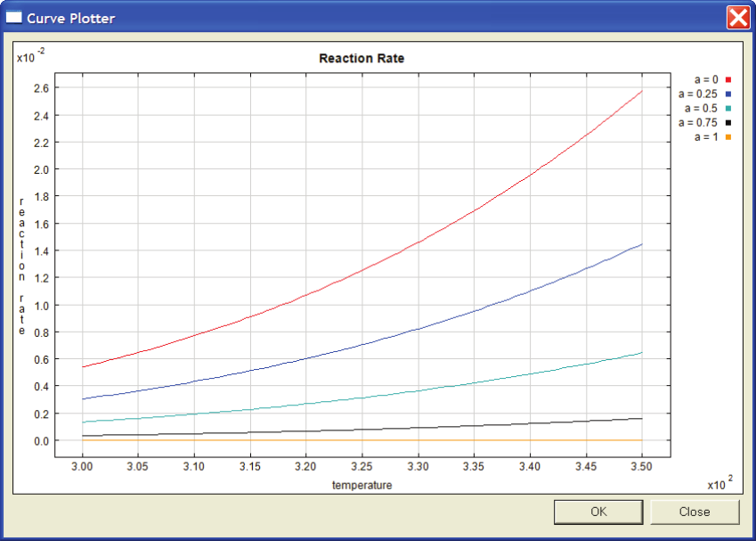The image size is (756, 541).
Task: Click the y-axis tick label 0.0
Action: [42, 441]
